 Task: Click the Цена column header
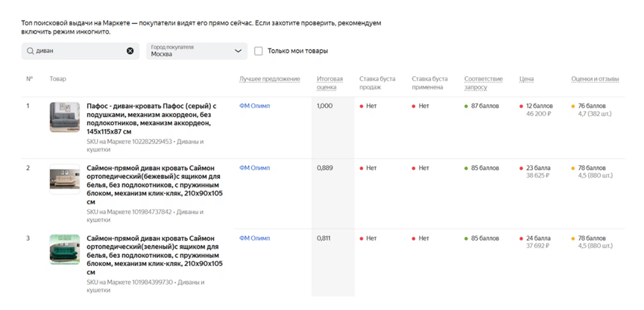[x=527, y=79]
